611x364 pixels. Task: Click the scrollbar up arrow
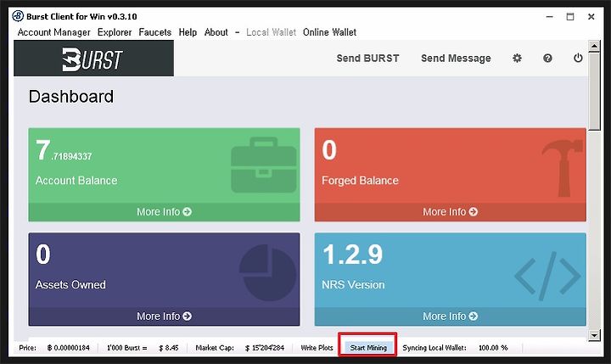click(x=594, y=46)
